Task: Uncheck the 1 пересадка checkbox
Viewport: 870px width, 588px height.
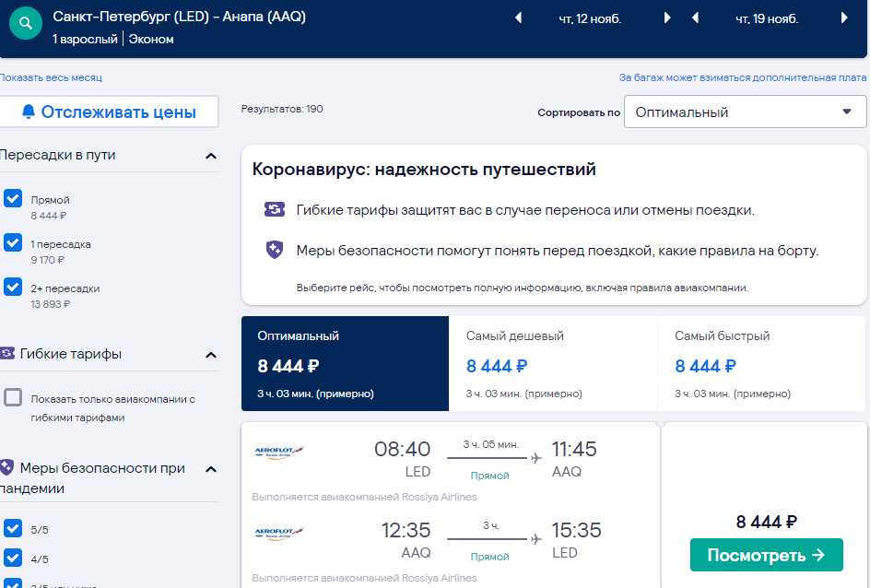Action: [x=13, y=243]
